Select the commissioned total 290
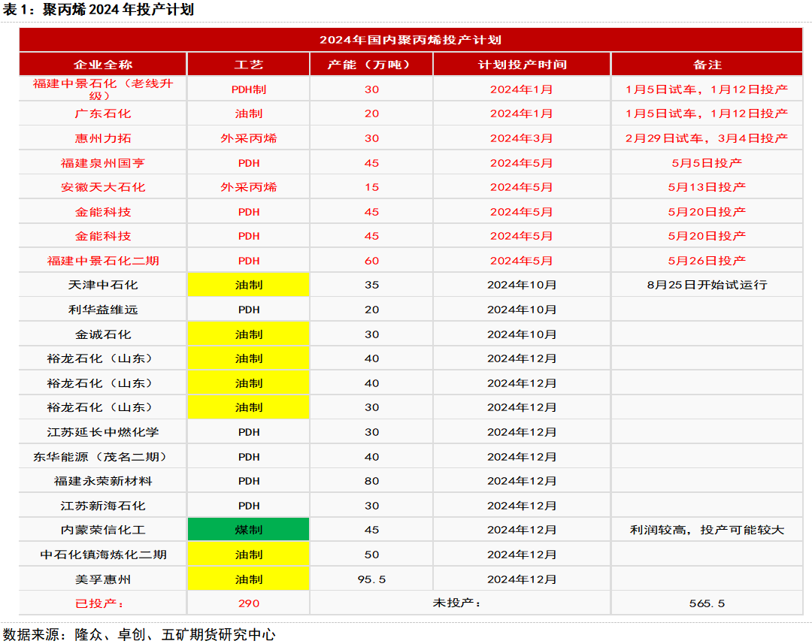The image size is (812, 644). tap(249, 603)
